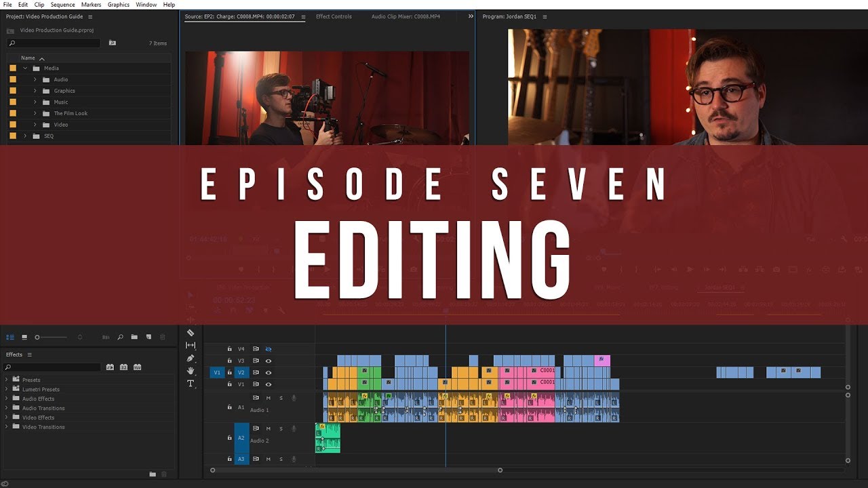This screenshot has height=488, width=868.
Task: Toggle A3 track targeting
Action: point(241,459)
